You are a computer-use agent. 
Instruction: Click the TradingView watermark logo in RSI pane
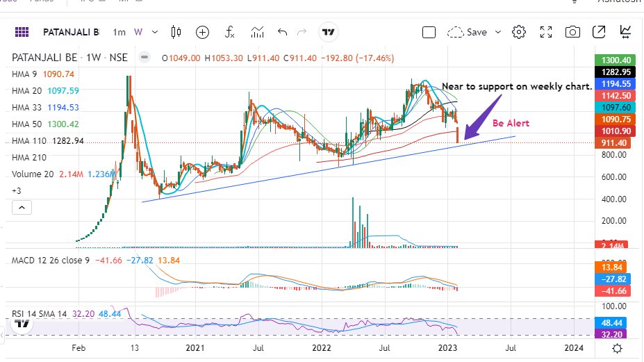(x=22, y=324)
